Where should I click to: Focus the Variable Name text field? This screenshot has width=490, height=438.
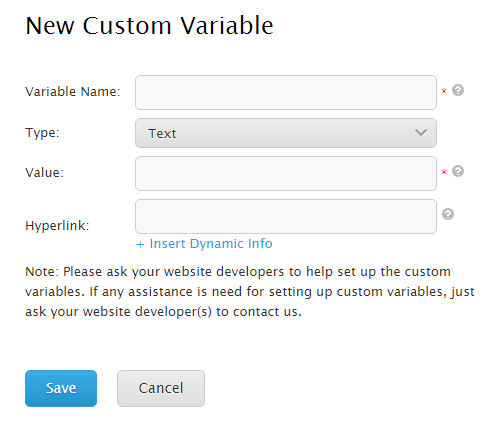point(286,92)
